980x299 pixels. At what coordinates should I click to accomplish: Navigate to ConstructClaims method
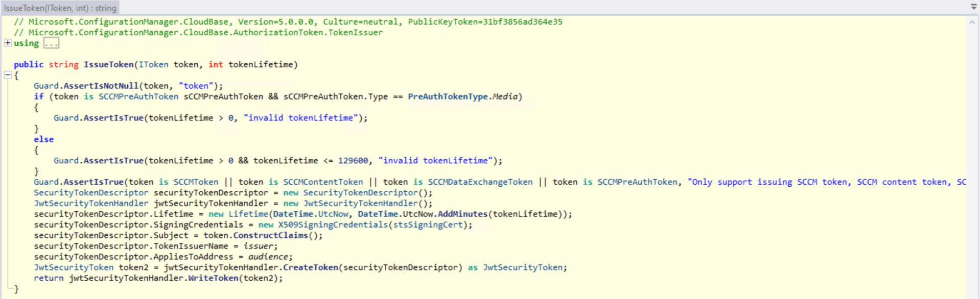270,235
